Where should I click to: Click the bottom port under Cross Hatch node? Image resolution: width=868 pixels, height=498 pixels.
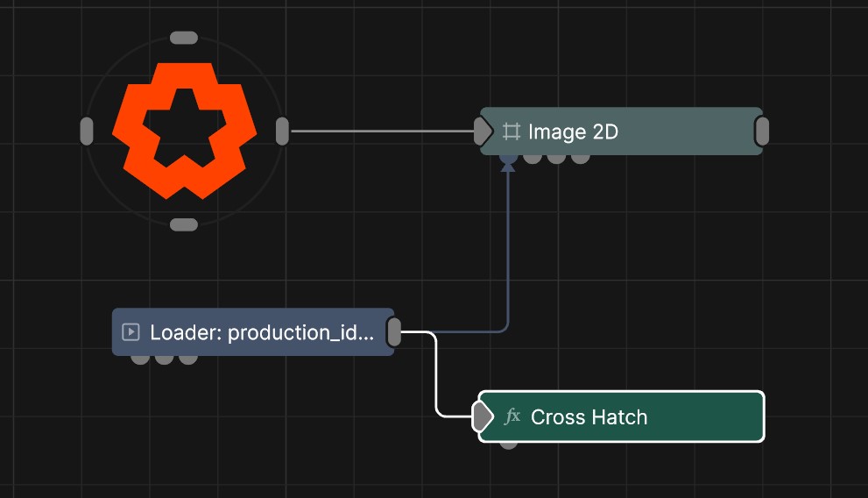(x=508, y=444)
